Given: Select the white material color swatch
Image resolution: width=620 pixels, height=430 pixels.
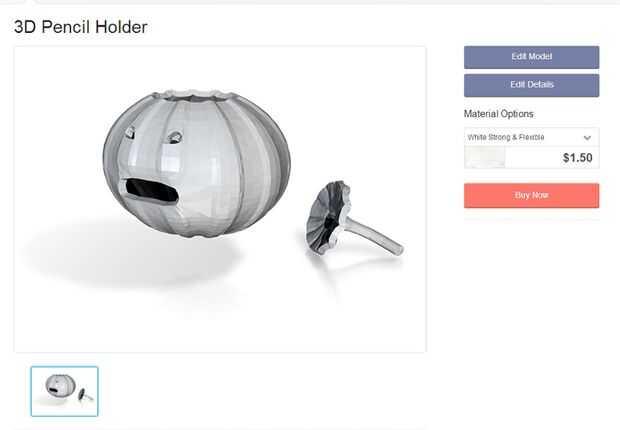Looking at the screenshot, I should point(485,158).
